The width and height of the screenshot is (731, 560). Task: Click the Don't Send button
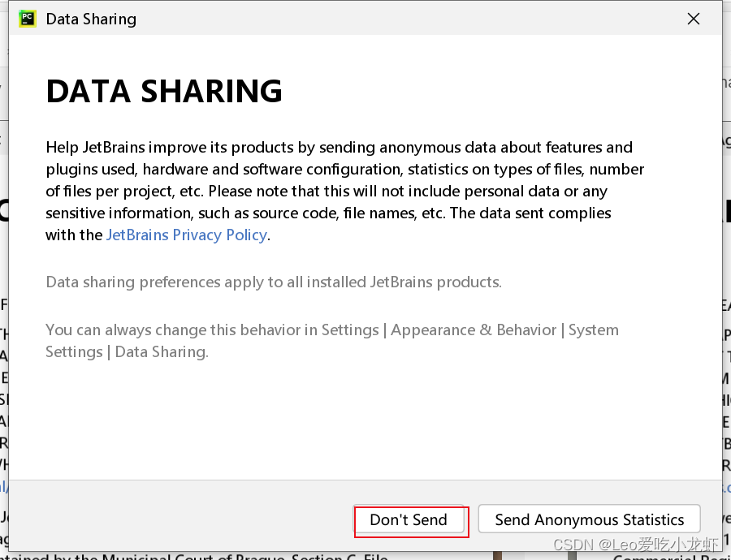(409, 519)
